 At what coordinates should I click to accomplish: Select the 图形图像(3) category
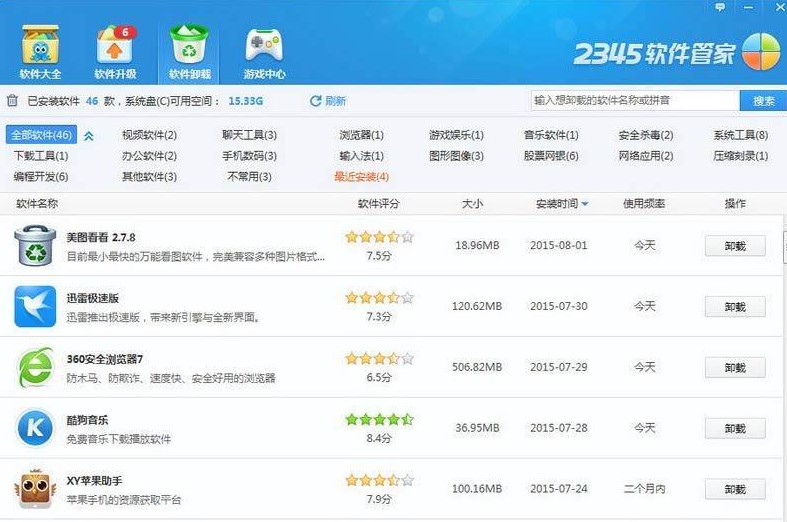pyautogui.click(x=456, y=156)
